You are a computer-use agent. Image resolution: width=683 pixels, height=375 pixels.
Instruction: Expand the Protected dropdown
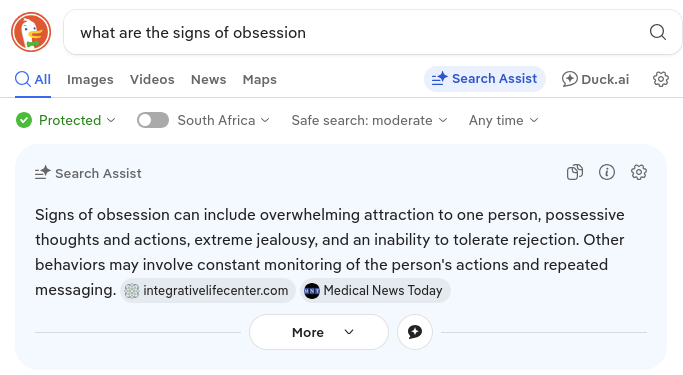click(x=66, y=120)
